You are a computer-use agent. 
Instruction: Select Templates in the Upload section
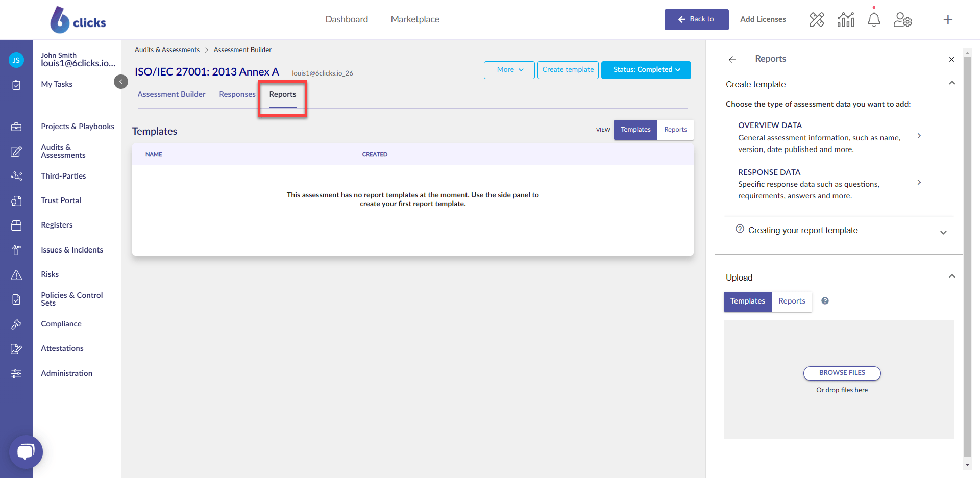click(x=747, y=301)
